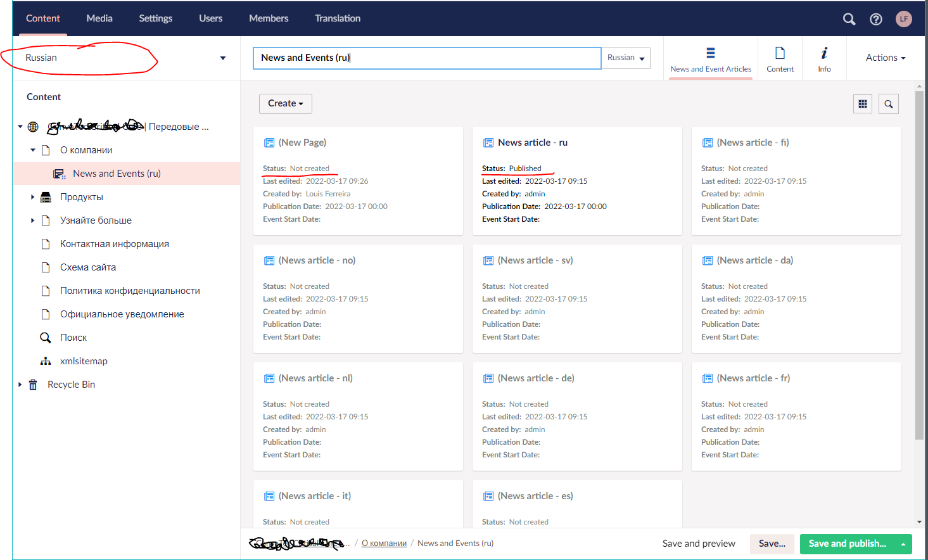Switch to the Content section tab

point(43,18)
